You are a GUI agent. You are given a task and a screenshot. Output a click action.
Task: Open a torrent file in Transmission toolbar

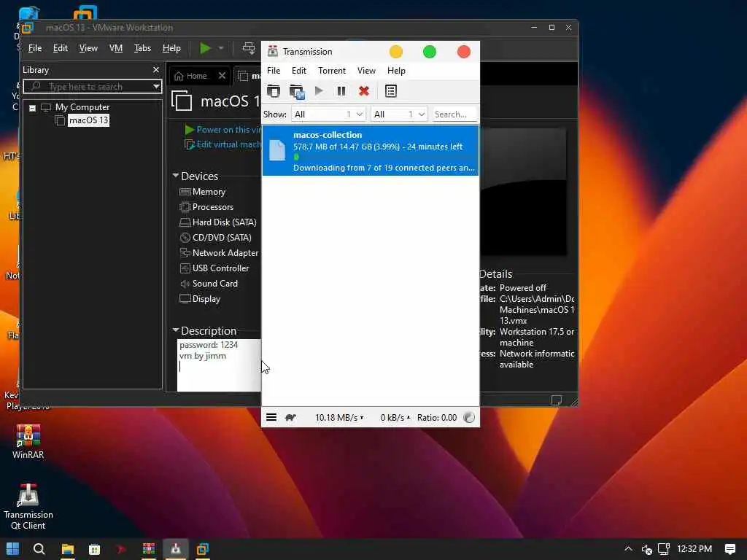pos(274,91)
